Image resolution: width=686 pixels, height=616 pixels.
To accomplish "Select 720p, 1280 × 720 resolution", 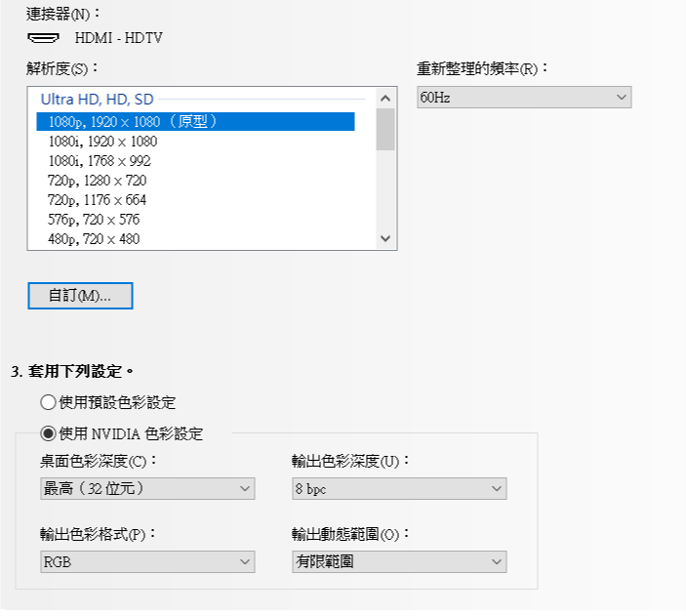I will tap(195, 181).
